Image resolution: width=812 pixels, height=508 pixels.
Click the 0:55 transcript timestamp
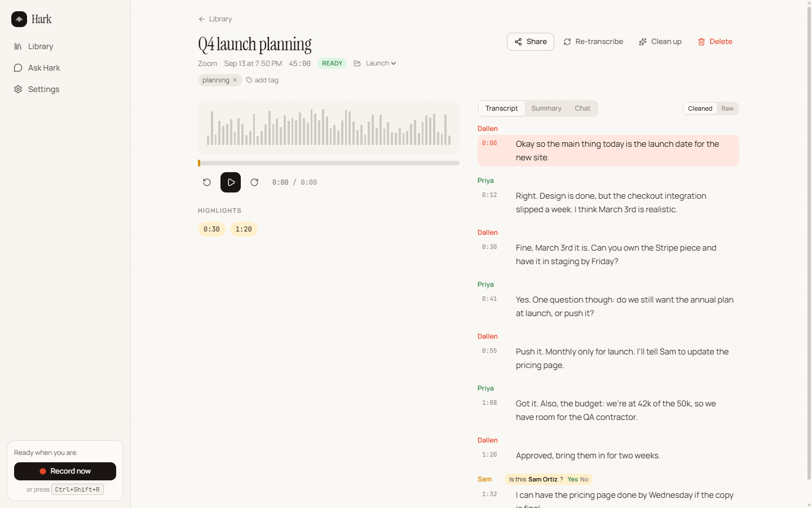point(489,351)
